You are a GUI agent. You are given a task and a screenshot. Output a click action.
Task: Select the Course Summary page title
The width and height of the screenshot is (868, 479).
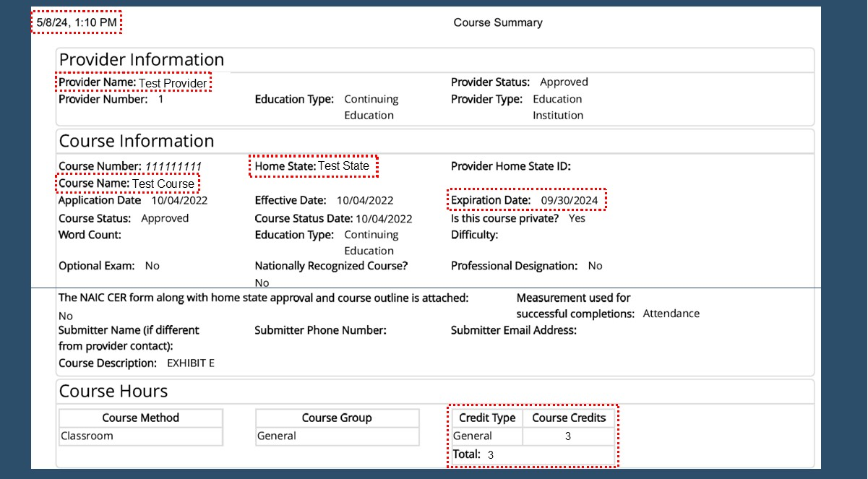pos(497,22)
